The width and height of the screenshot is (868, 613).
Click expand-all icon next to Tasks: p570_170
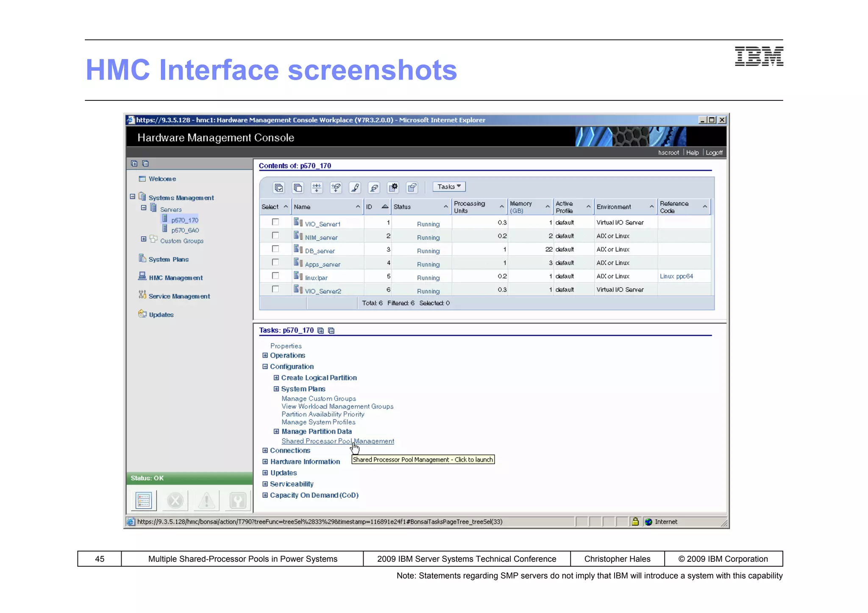[320, 330]
